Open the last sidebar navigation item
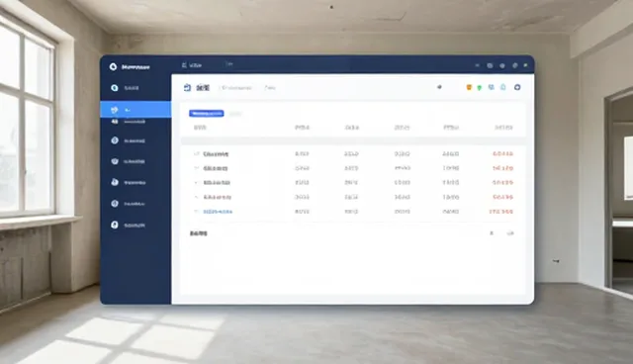 (128, 225)
